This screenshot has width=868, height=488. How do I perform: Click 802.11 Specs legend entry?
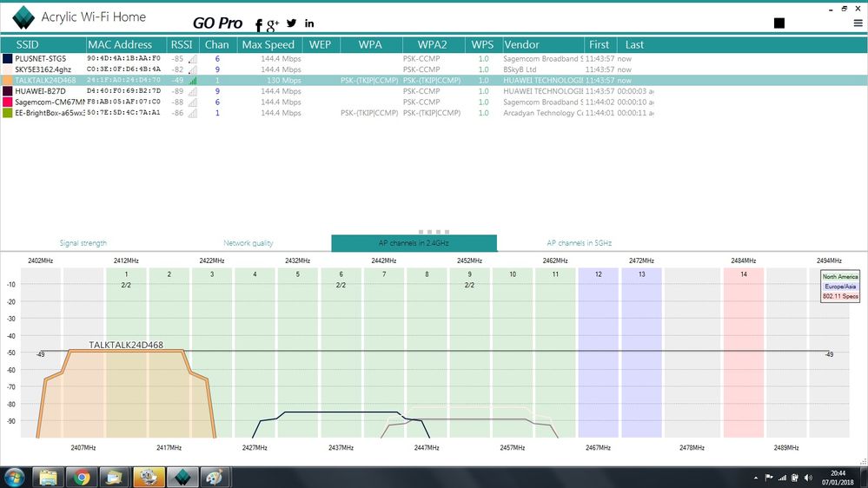[x=840, y=297]
